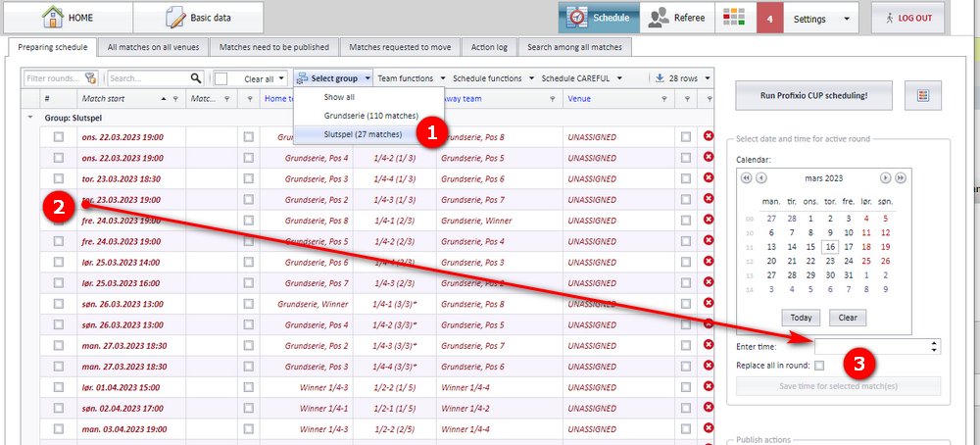Delete the tor. 23.03.2023 18:30 match
Screen dimensions: 980x445
(x=709, y=177)
